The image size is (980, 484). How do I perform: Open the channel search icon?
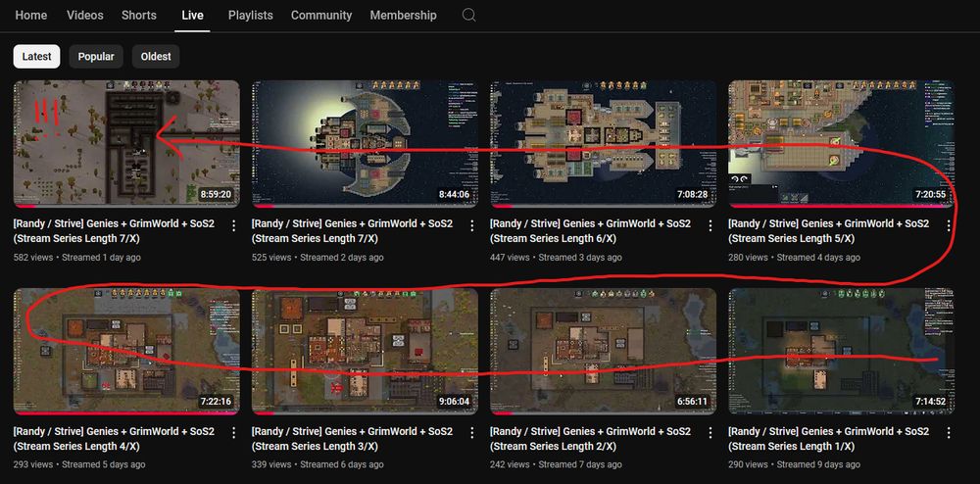[x=468, y=15]
